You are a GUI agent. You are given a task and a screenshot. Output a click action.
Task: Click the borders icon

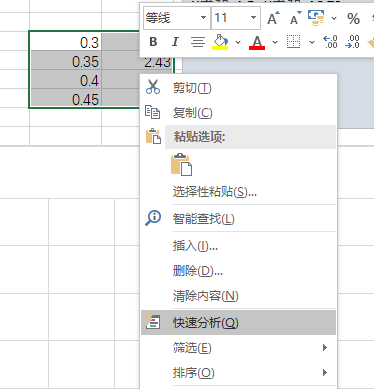click(293, 42)
